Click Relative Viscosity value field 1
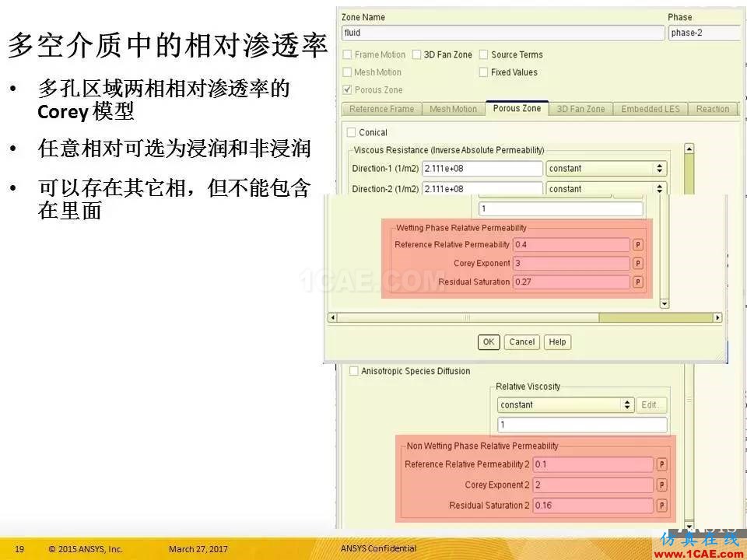747x560 pixels. click(582, 425)
